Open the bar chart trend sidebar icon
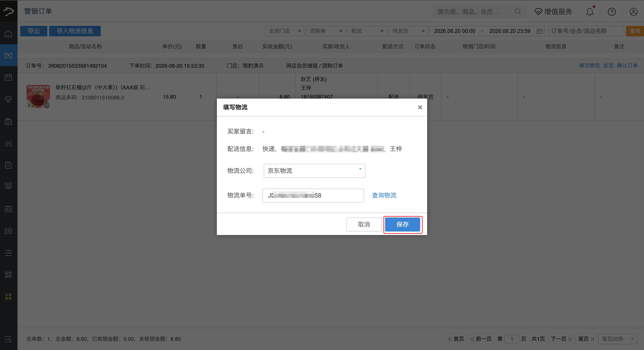644x350 pixels. click(x=9, y=143)
